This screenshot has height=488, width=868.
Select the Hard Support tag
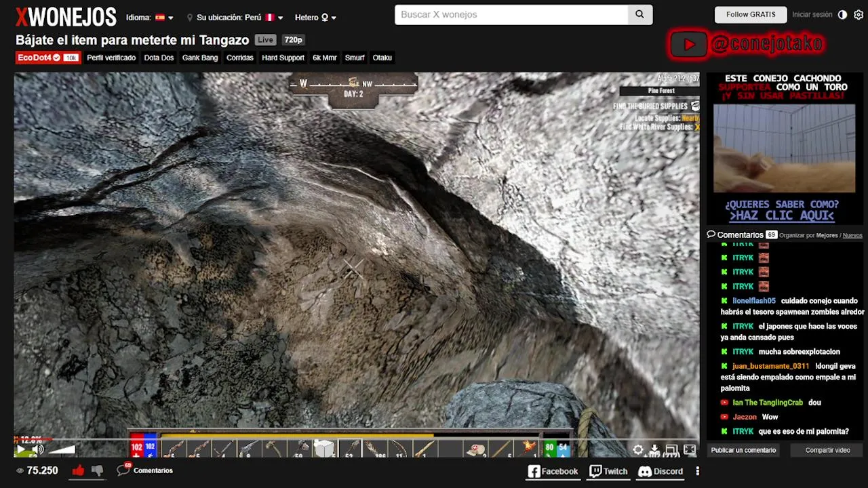coord(283,58)
